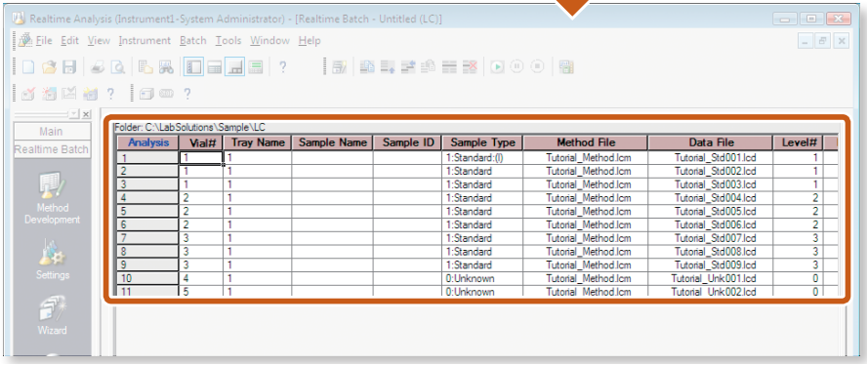This screenshot has height=365, width=868.
Task: Minimize the inner batch document window
Action: 806,41
